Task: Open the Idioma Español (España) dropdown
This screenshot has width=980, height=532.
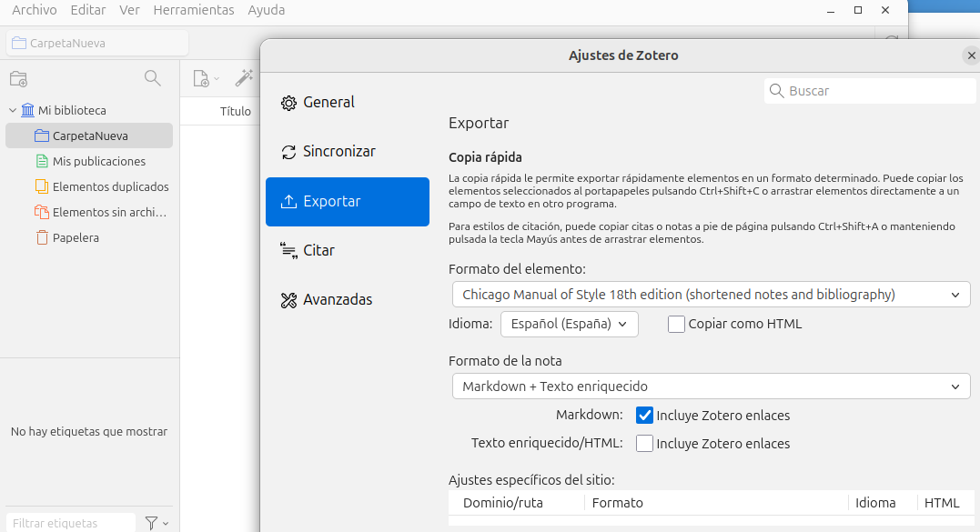Action: (x=569, y=324)
